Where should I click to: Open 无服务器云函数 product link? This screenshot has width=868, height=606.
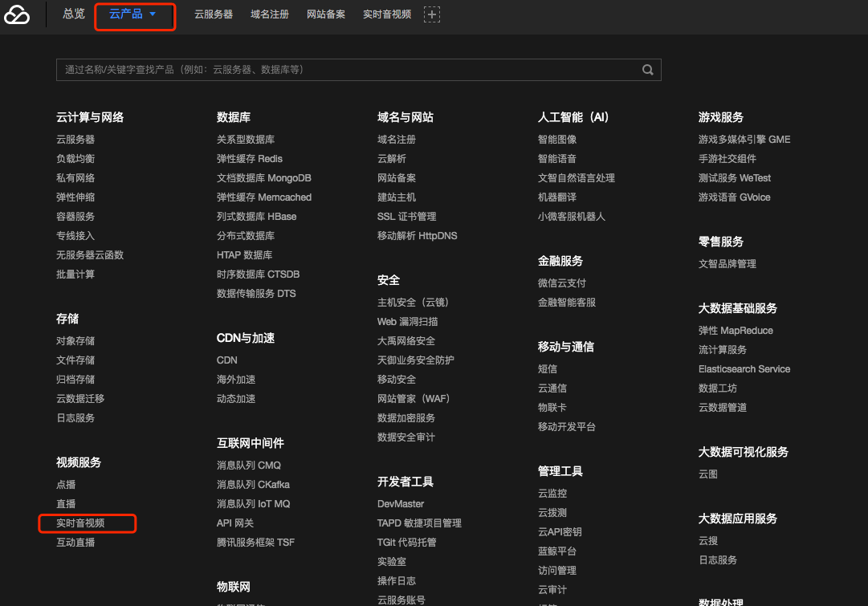point(90,255)
